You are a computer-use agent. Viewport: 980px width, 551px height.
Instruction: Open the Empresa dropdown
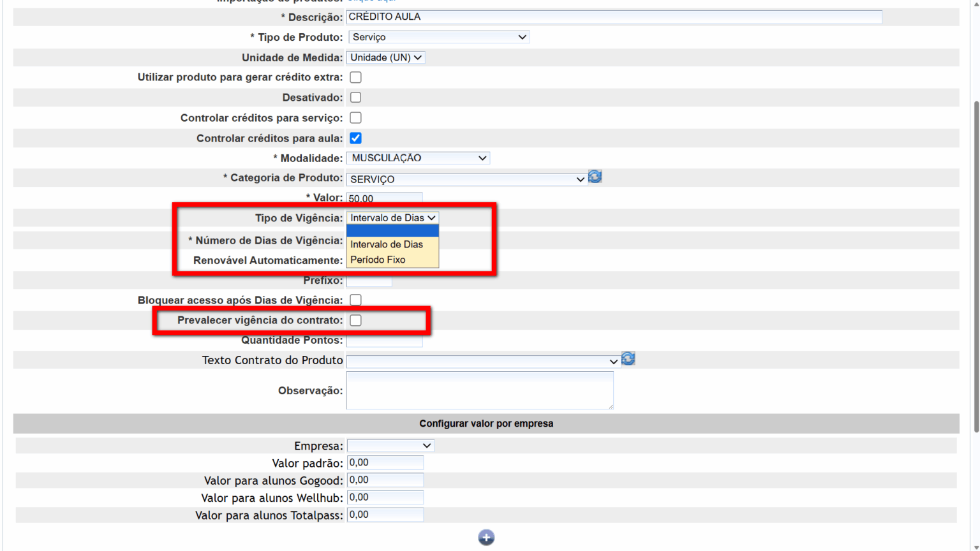click(x=390, y=446)
